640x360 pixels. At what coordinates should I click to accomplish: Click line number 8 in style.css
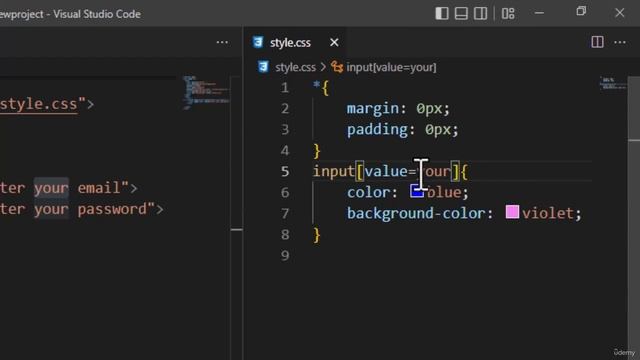coord(285,235)
